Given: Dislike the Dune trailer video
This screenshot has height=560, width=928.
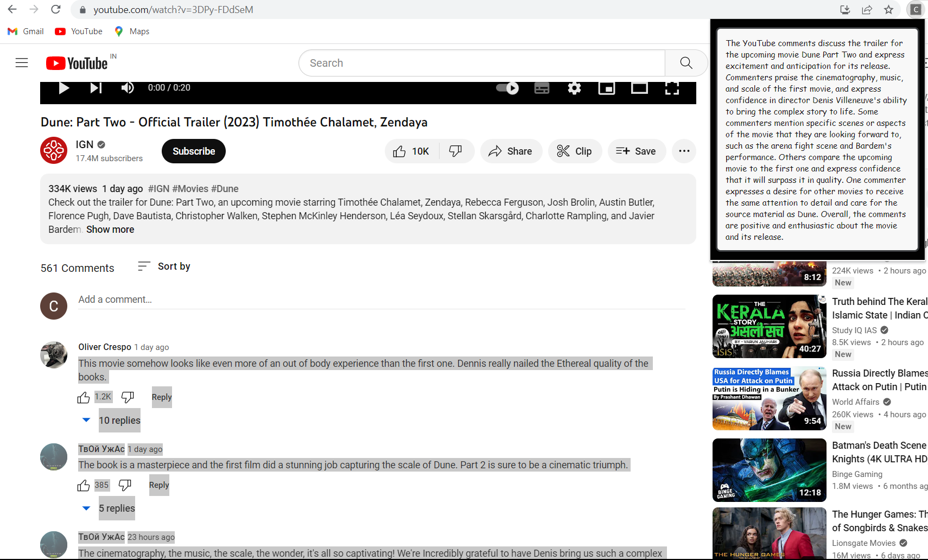Looking at the screenshot, I should click(456, 151).
